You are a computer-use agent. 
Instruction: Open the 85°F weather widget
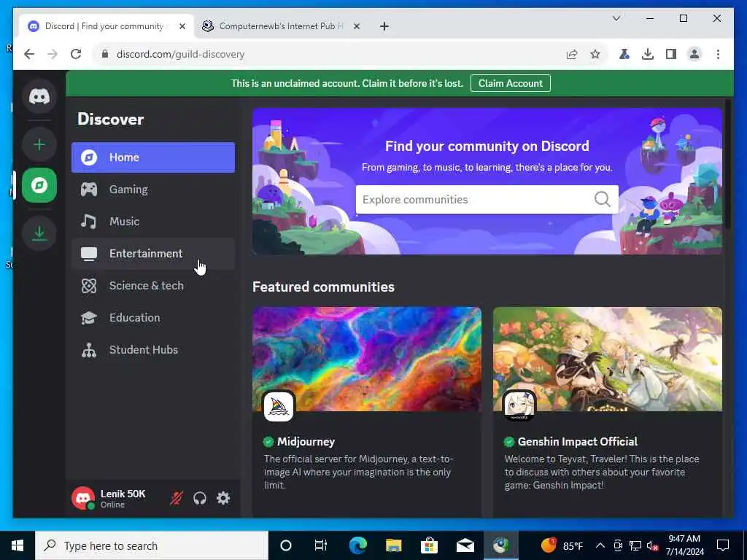point(562,545)
